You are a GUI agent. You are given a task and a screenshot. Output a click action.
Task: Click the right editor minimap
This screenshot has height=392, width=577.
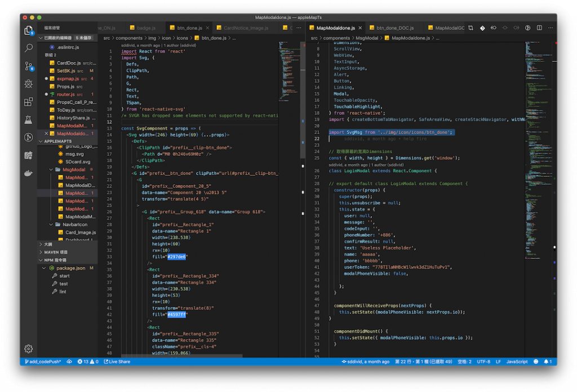pyautogui.click(x=538, y=151)
